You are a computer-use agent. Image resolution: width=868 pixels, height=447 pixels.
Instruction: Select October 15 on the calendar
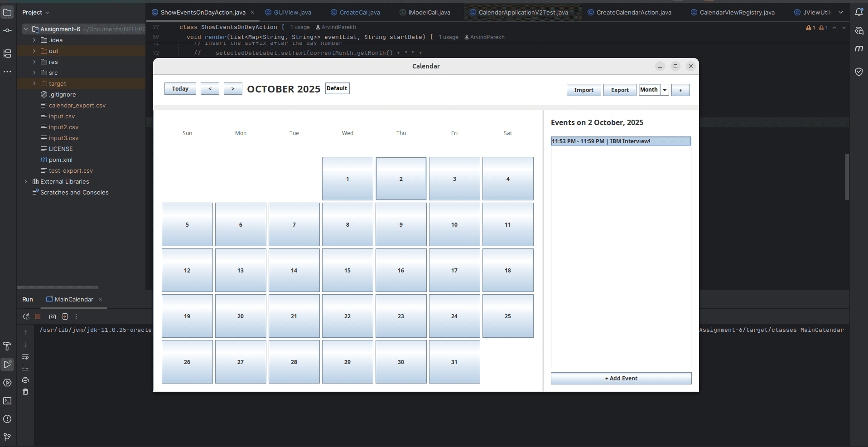coord(347,270)
